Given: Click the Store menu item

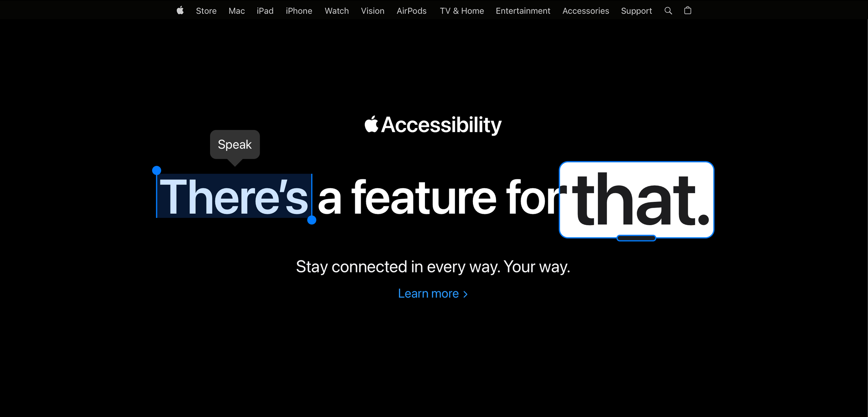Looking at the screenshot, I should [207, 11].
